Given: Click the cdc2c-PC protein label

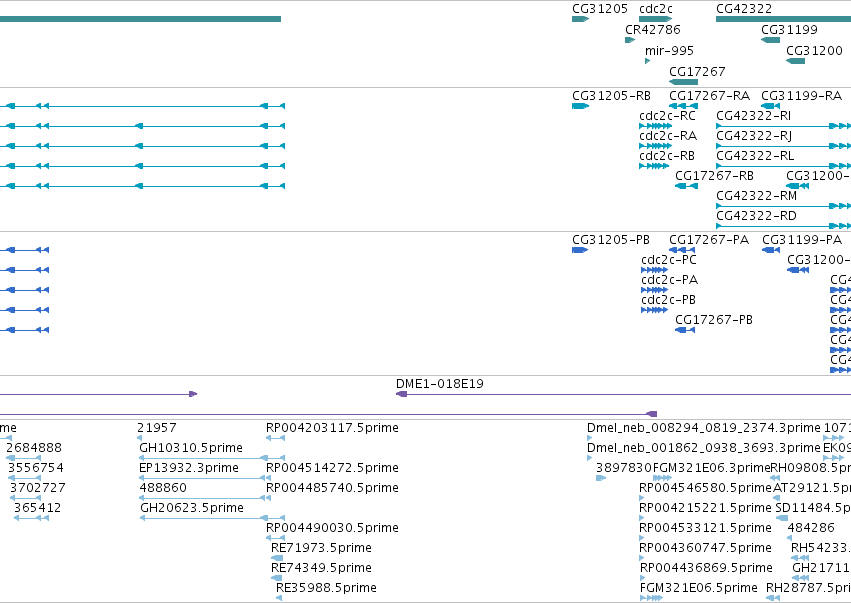Looking at the screenshot, I should 669,259.
